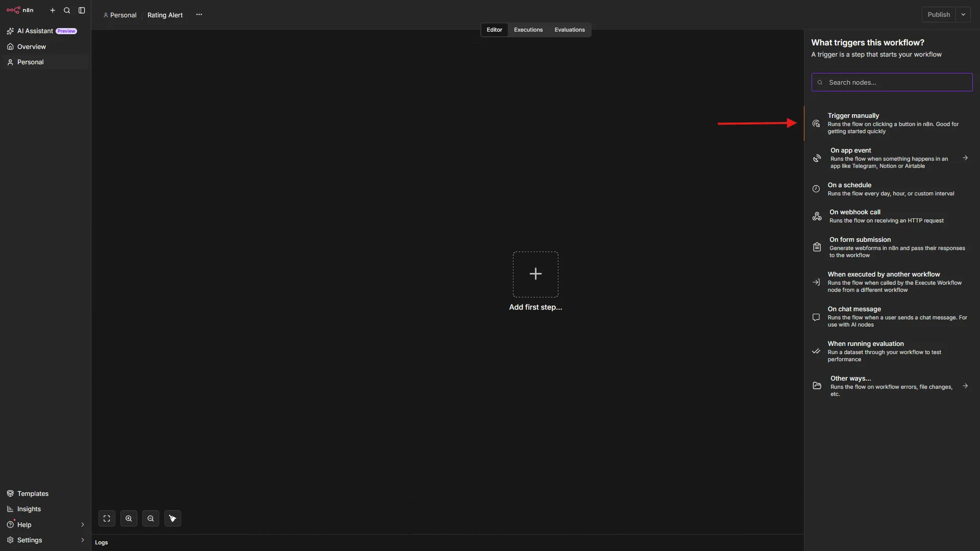Expand the Settings submenu
This screenshot has height=551, width=980.
click(82, 540)
